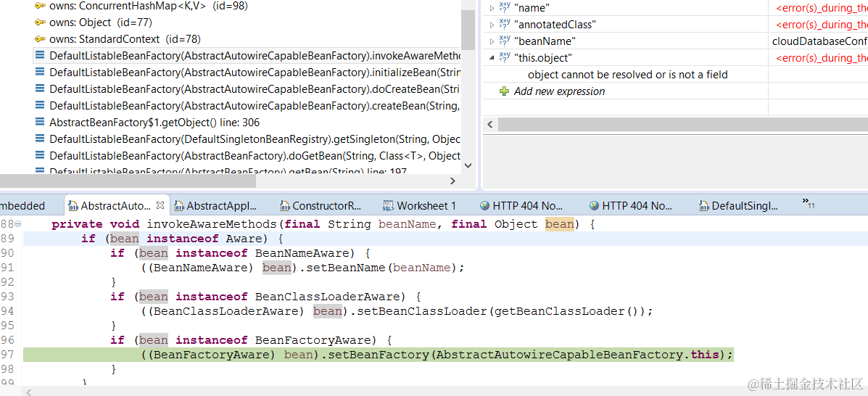The image size is (868, 396).
Task: Close the AbstractAuto... editor tab
Action: point(160,205)
